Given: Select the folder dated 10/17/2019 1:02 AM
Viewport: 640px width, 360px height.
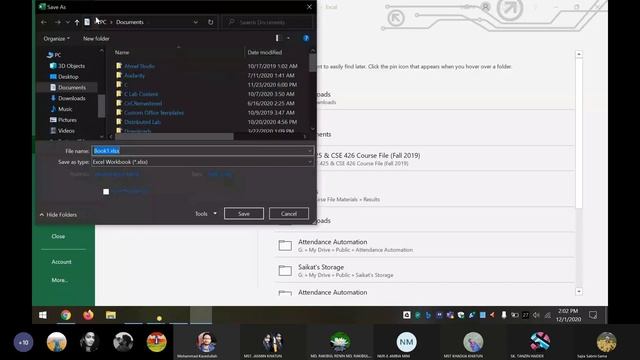Looking at the screenshot, I should [x=139, y=66].
